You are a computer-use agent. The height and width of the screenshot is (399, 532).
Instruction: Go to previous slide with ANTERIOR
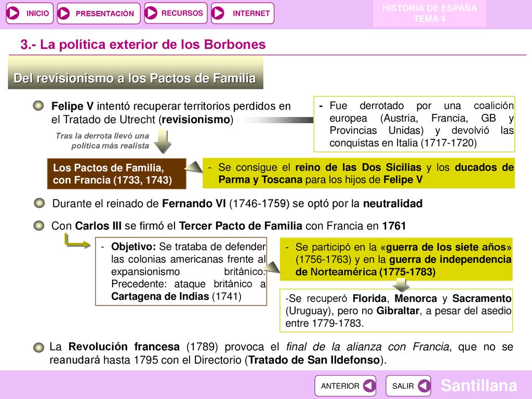pyautogui.click(x=345, y=386)
